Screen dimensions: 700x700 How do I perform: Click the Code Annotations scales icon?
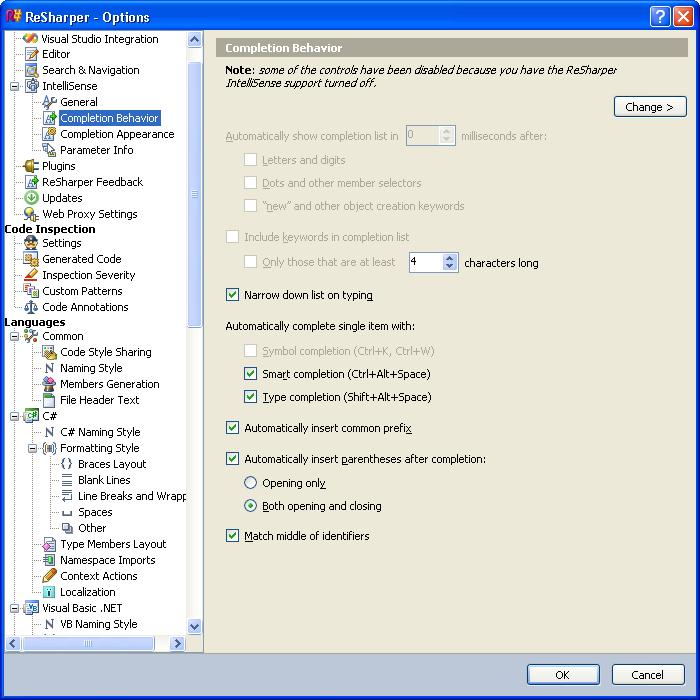coord(31,307)
